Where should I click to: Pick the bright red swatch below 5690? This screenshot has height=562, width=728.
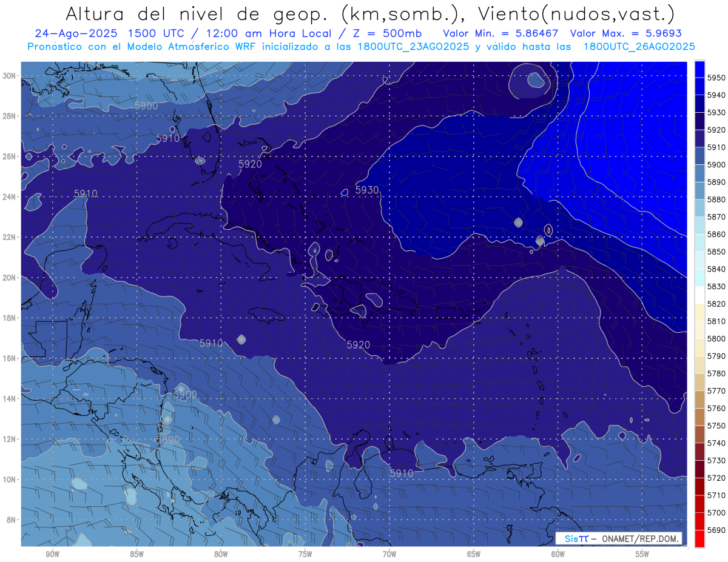(699, 538)
